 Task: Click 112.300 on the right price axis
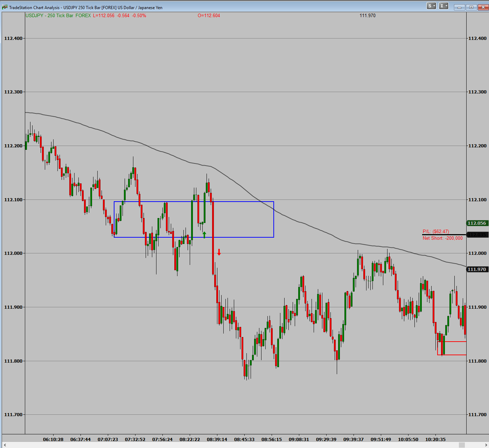point(477,92)
